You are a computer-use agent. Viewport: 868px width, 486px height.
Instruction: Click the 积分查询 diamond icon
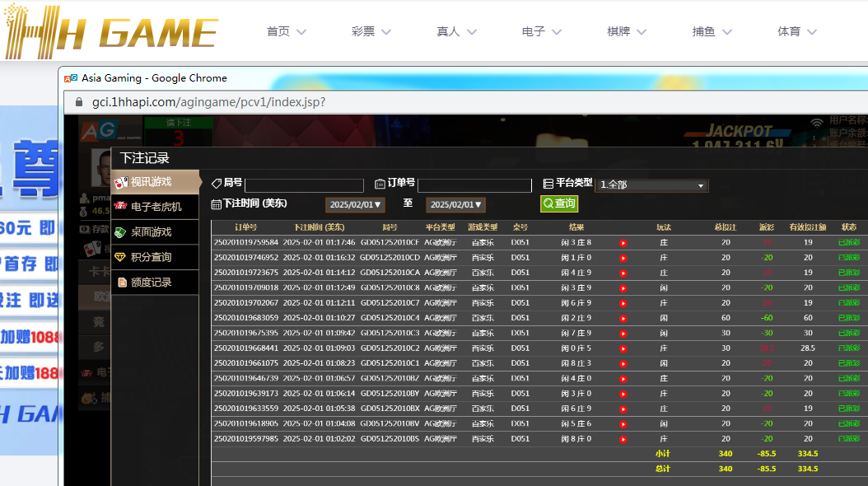coord(121,257)
